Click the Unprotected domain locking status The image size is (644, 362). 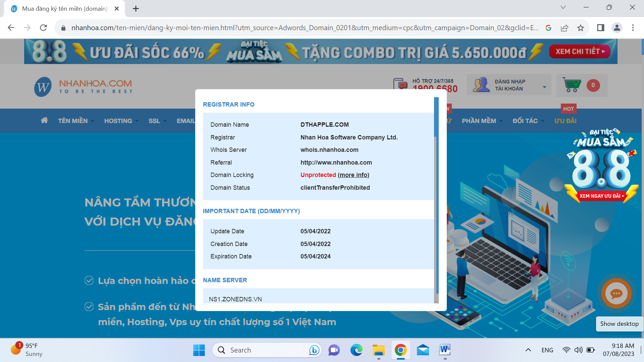tap(318, 175)
